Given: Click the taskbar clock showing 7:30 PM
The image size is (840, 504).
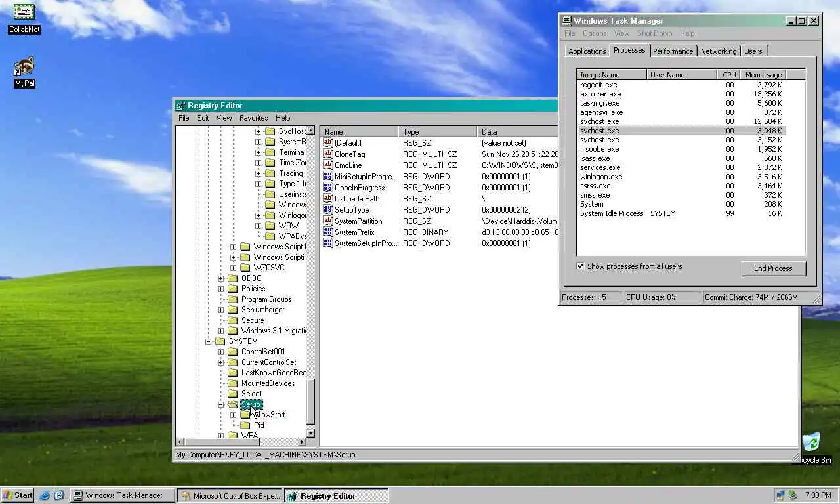Looking at the screenshot, I should pyautogui.click(x=818, y=495).
